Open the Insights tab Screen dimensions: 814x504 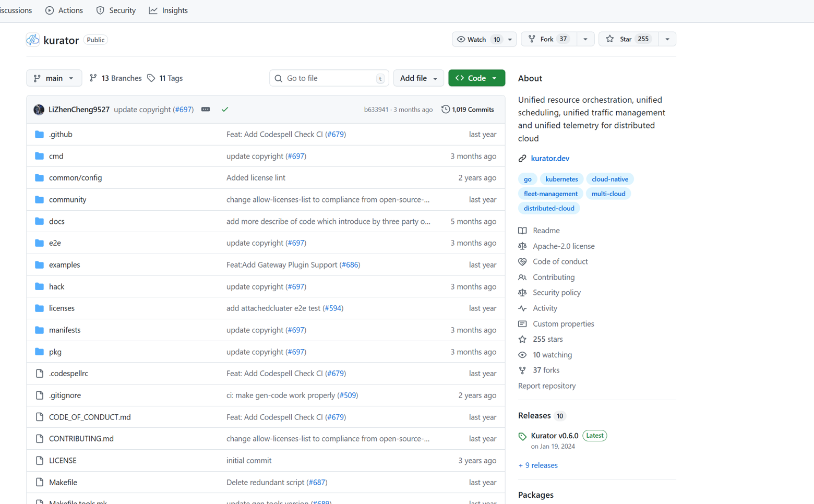click(x=168, y=10)
